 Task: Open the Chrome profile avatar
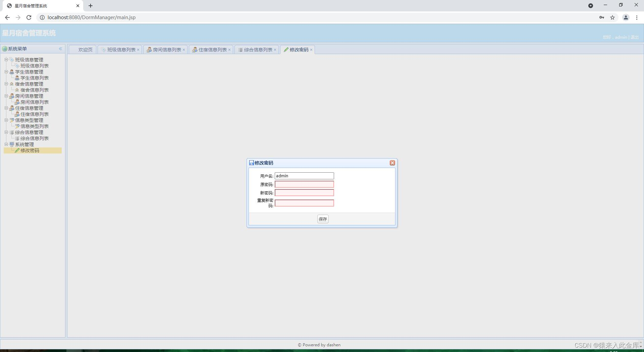[626, 17]
